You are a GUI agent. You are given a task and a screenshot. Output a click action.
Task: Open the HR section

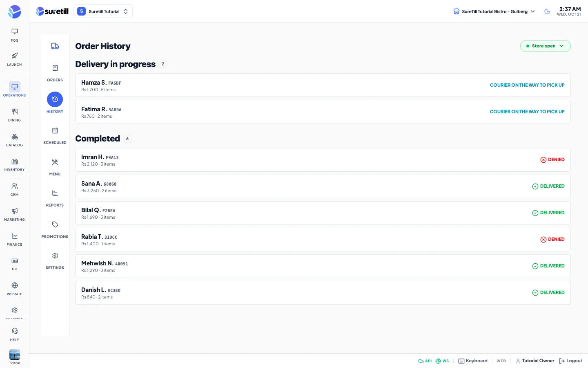click(x=14, y=264)
